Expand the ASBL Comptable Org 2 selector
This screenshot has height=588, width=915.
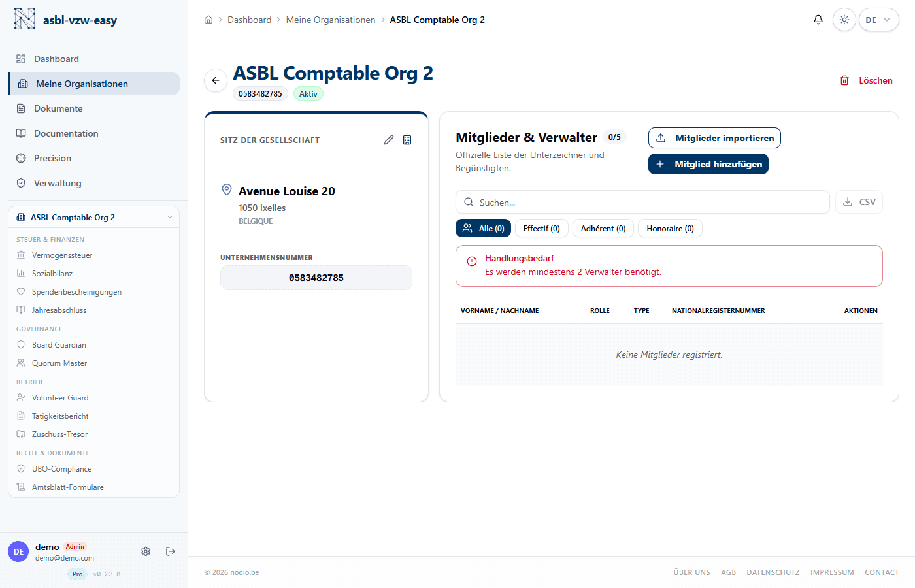coord(93,217)
